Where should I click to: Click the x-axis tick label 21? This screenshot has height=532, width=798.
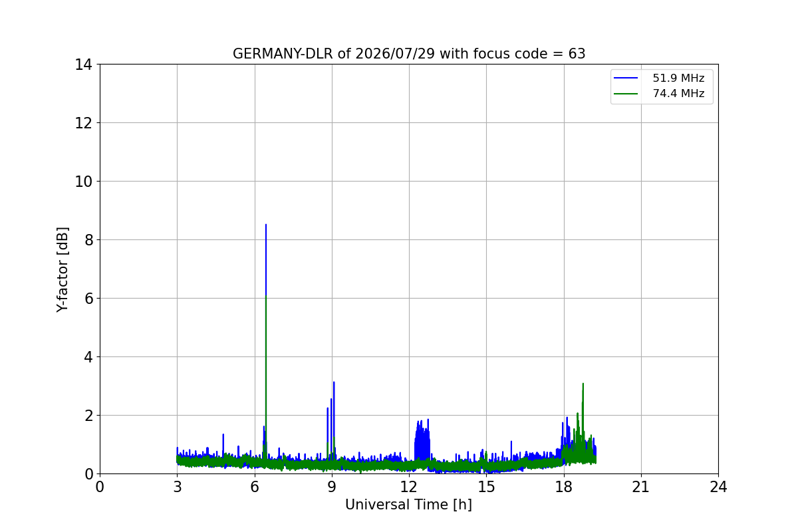641,487
